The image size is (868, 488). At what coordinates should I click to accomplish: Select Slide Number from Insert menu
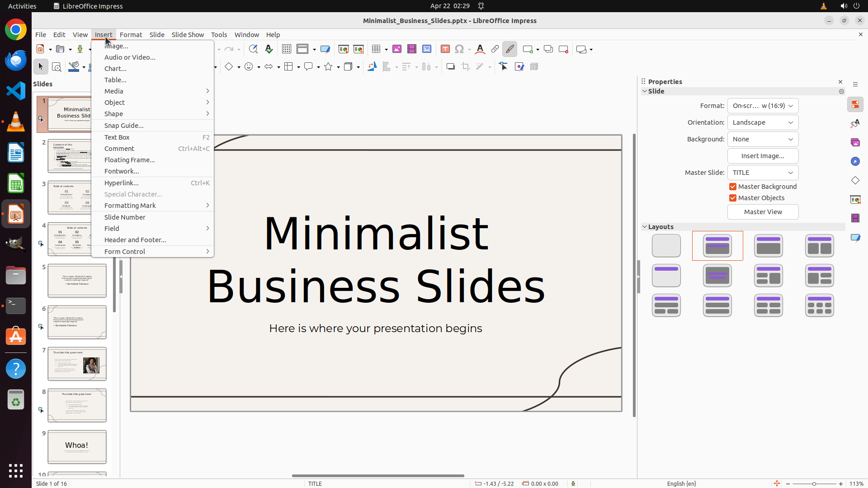[x=125, y=217]
